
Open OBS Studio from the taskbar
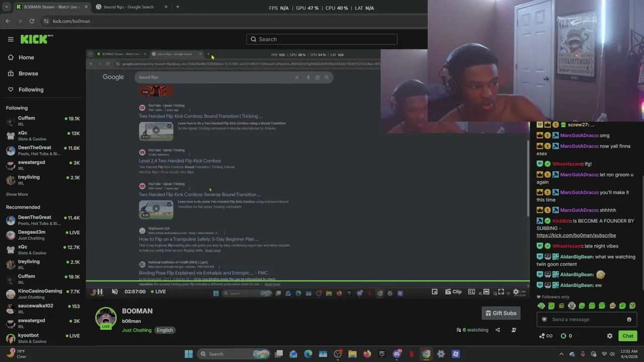338,354
